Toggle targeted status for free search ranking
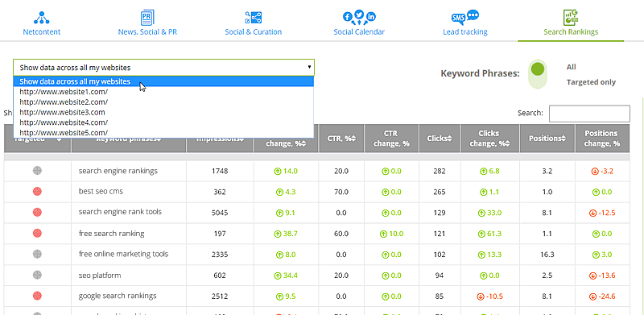Screen dimensions: 644x315 (x=37, y=233)
